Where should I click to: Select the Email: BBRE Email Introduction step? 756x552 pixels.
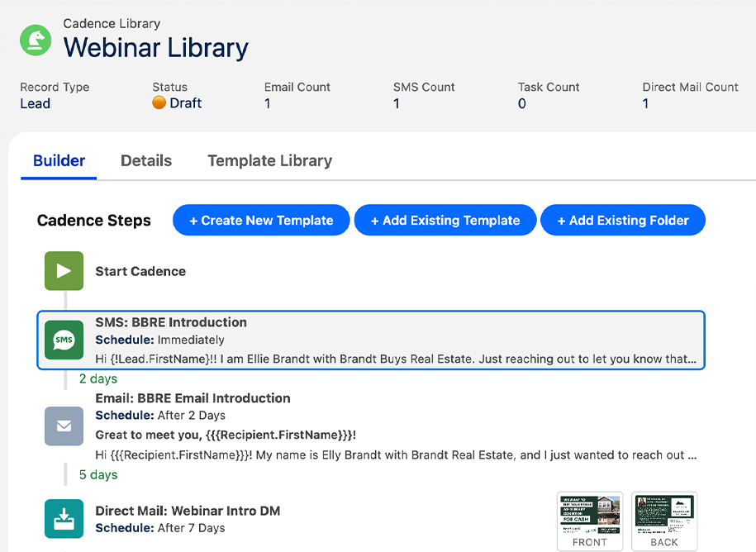click(193, 398)
